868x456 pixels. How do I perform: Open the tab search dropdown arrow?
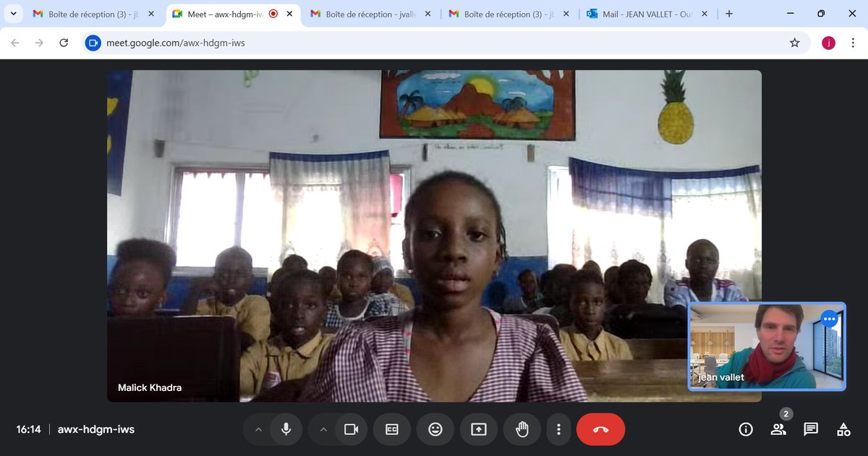13,14
